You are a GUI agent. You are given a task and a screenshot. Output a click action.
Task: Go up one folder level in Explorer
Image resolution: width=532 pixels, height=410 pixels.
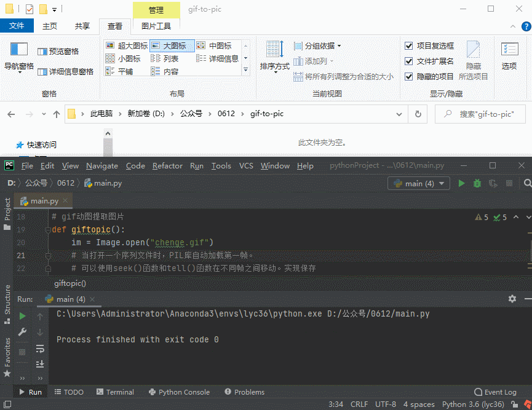pyautogui.click(x=57, y=114)
